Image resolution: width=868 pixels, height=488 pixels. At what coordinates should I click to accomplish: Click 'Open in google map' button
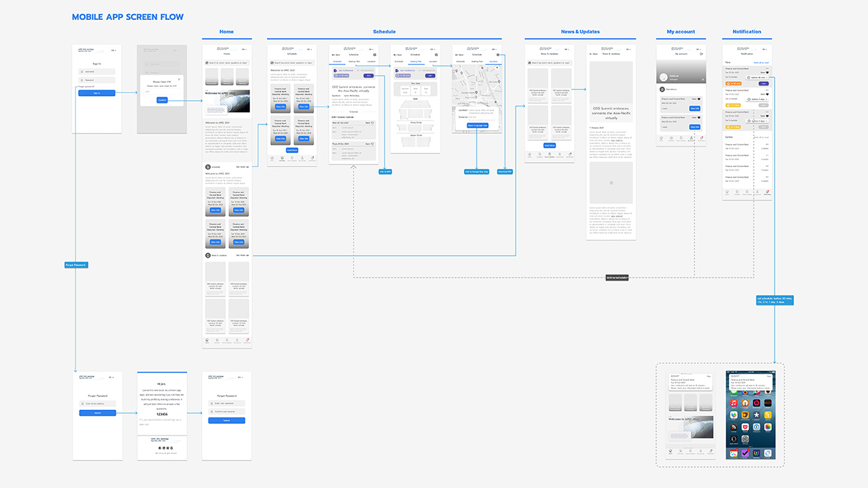[x=477, y=126]
